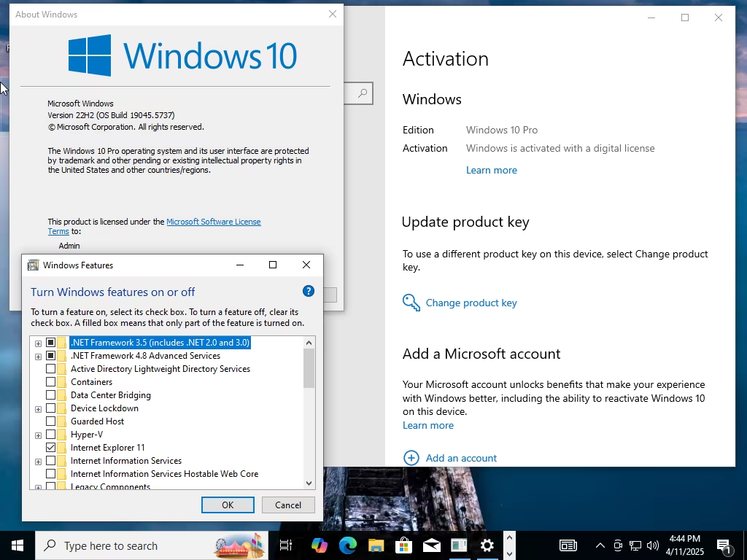Click the Windows Features title bar icon
Screen dimensions: 747x560
33,265
